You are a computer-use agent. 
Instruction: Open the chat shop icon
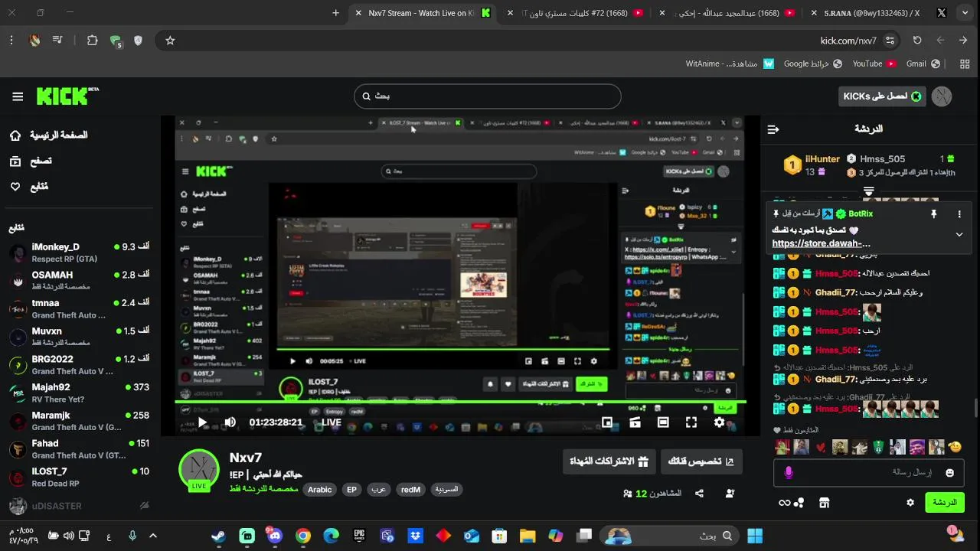[824, 503]
